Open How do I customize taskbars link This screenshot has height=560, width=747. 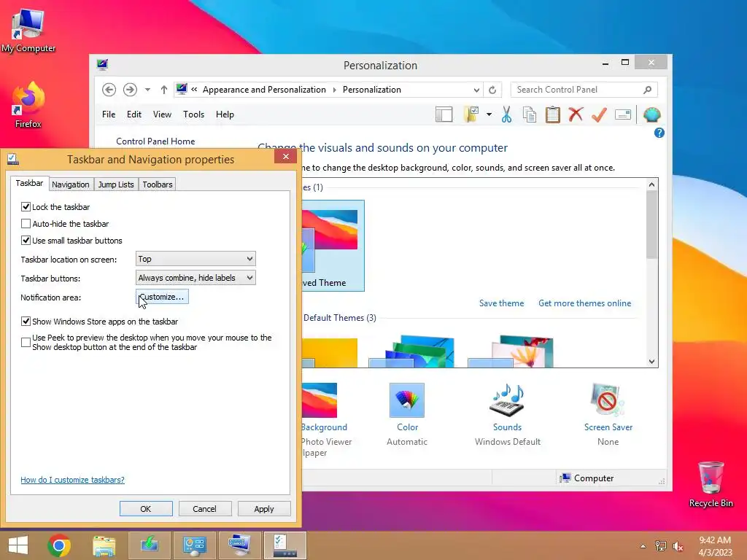(72, 480)
